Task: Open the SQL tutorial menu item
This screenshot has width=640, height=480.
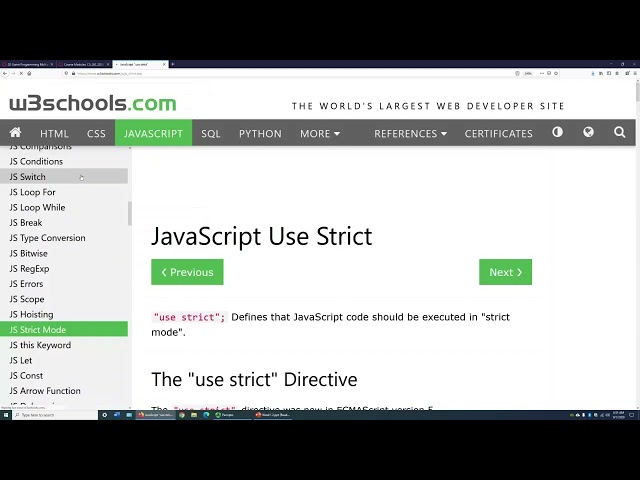Action: pos(211,133)
